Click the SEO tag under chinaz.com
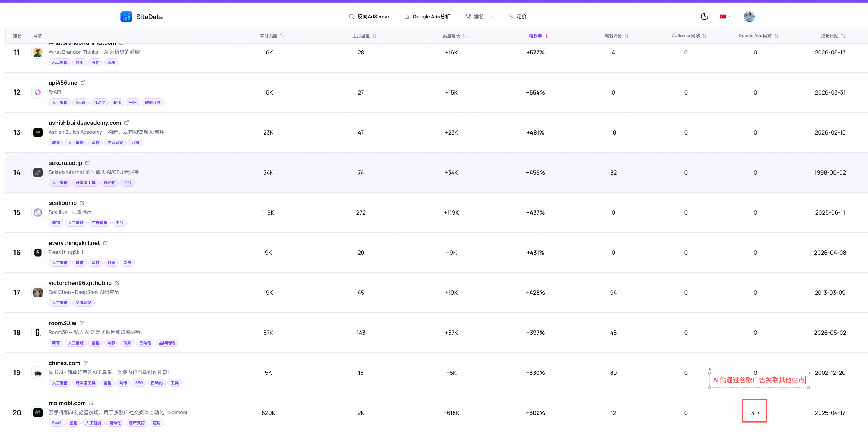868x434 pixels. [x=139, y=383]
